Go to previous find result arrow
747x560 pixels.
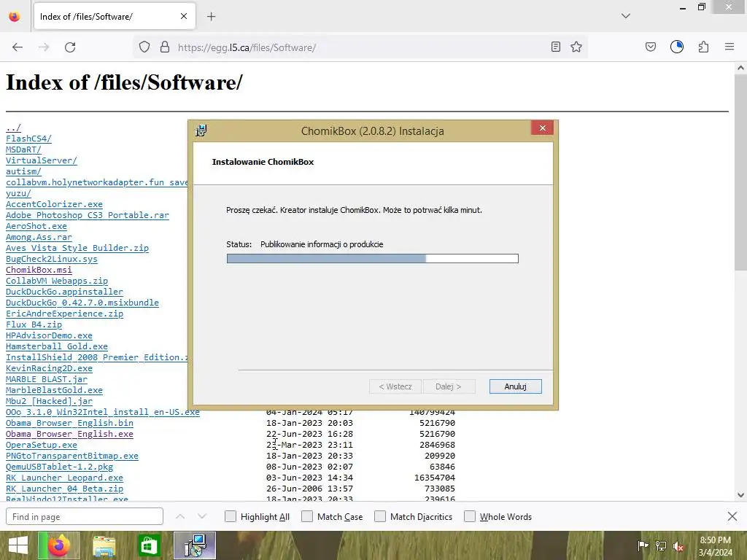click(180, 516)
